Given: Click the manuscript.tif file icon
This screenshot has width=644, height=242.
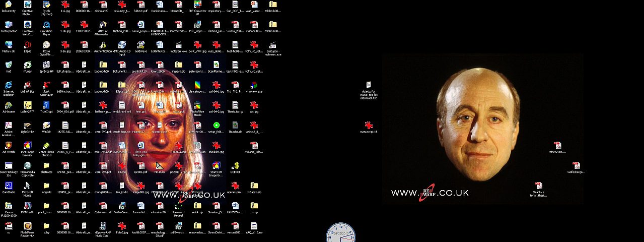Looking at the screenshot, I should pyautogui.click(x=369, y=126).
